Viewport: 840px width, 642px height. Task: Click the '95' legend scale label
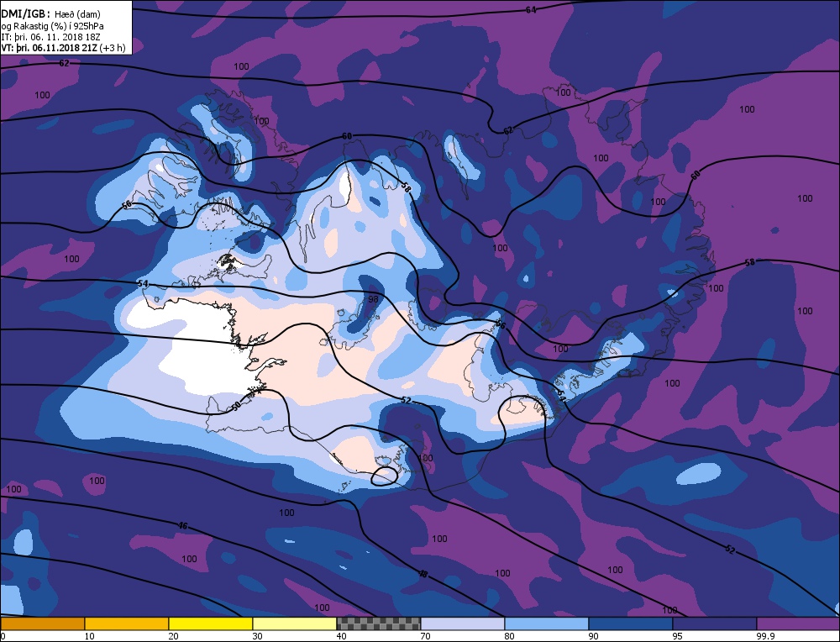tap(677, 636)
